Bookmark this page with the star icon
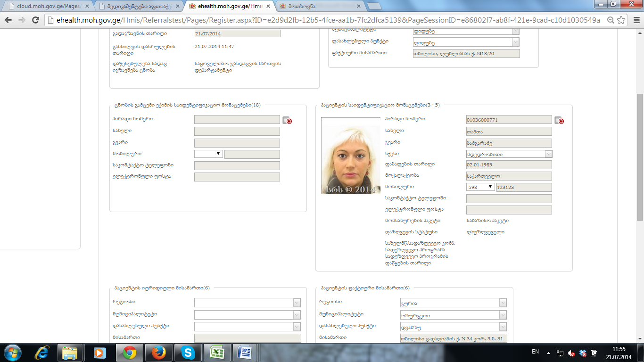 tap(622, 20)
